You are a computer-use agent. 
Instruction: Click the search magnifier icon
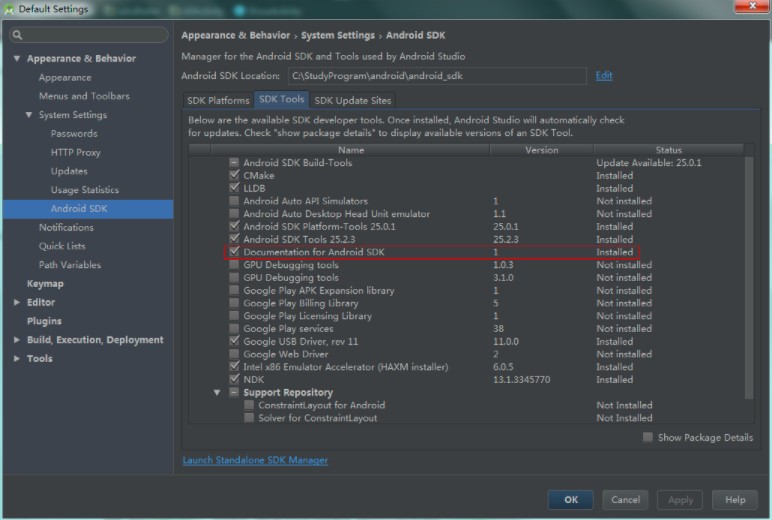pos(18,35)
